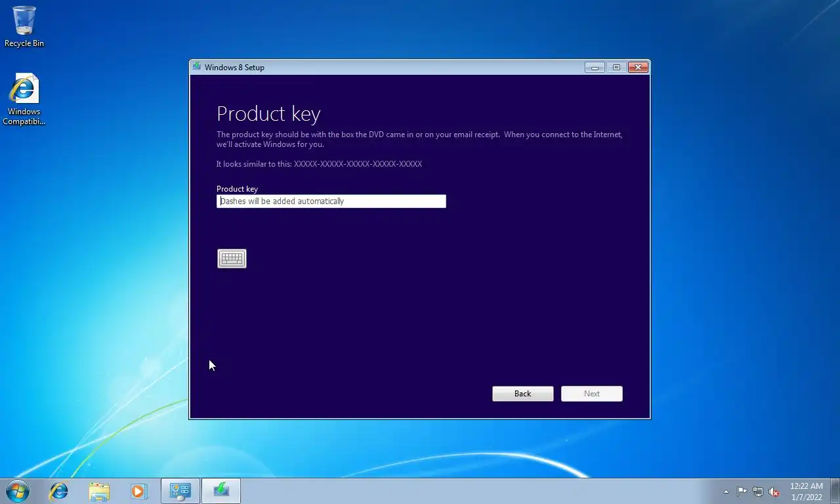Open the Start menu orb
840x504 pixels.
pyautogui.click(x=18, y=491)
